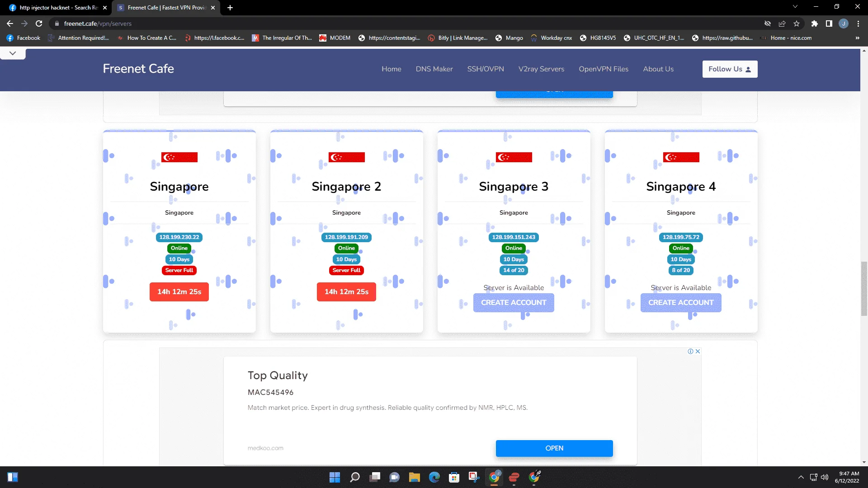This screenshot has height=488, width=868.
Task: Open the Chrome extensions puzzle icon
Action: point(815,23)
